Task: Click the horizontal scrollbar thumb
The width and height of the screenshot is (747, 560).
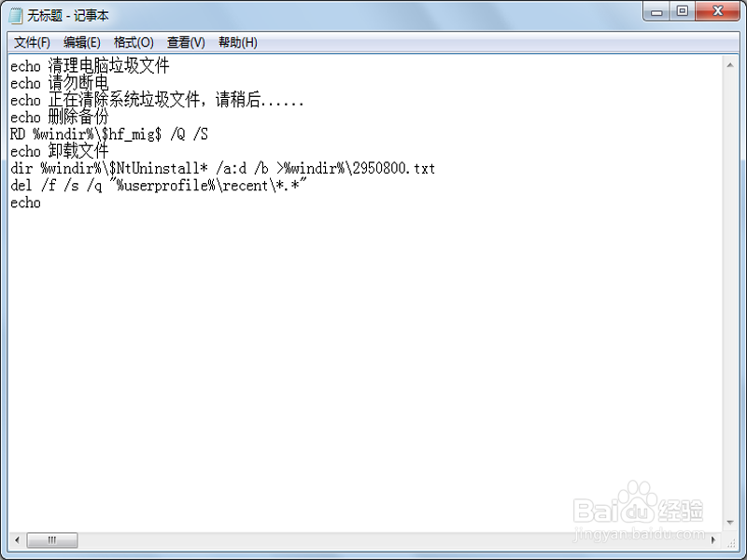Action: point(52,540)
